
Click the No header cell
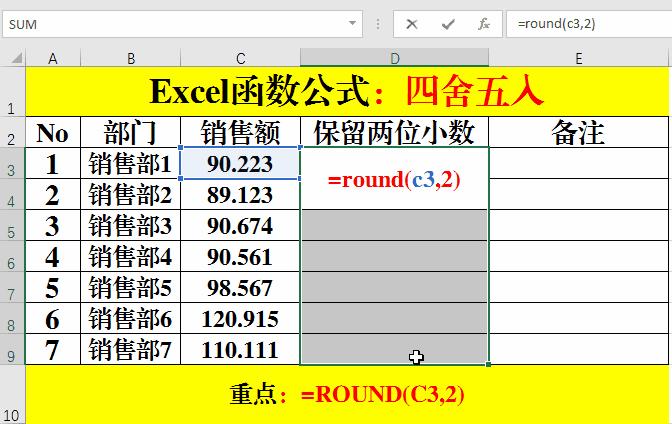point(53,132)
